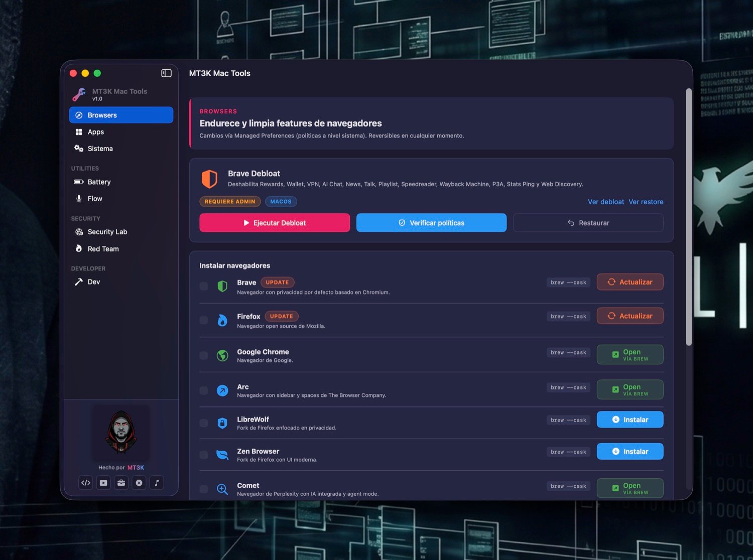Click the Restaurar button
This screenshot has width=753, height=560.
pos(588,223)
